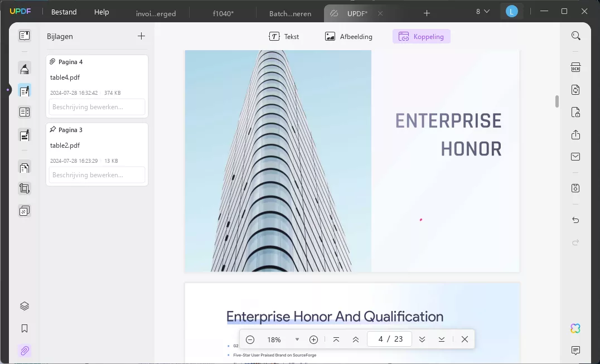The height and width of the screenshot is (364, 600).
Task: Expand the open tabs count dropdown showing 8
Action: pos(482,12)
